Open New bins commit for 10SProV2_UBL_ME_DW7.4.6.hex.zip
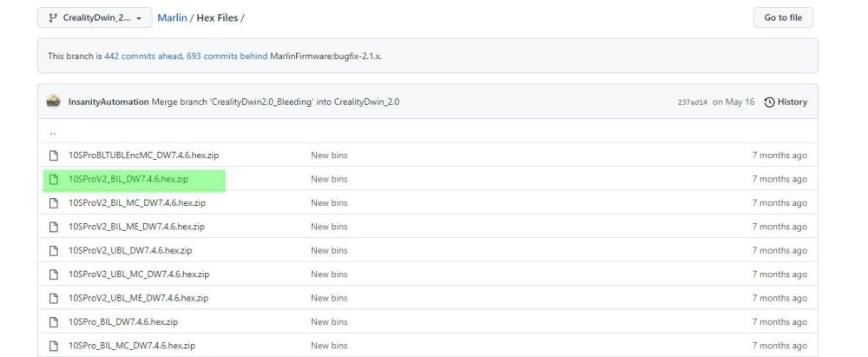The height and width of the screenshot is (357, 868). pyautogui.click(x=329, y=298)
